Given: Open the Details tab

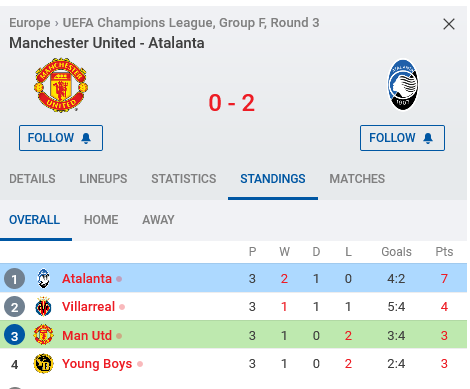Looking at the screenshot, I should (32, 179).
